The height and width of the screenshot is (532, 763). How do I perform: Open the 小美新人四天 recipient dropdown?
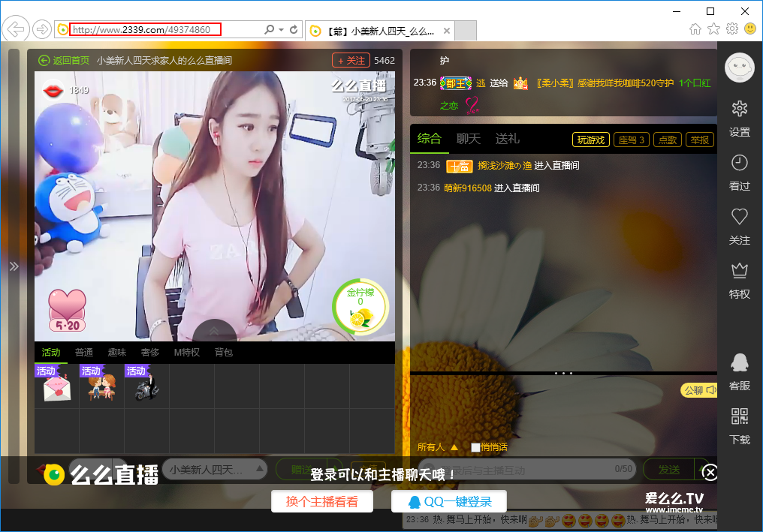215,470
